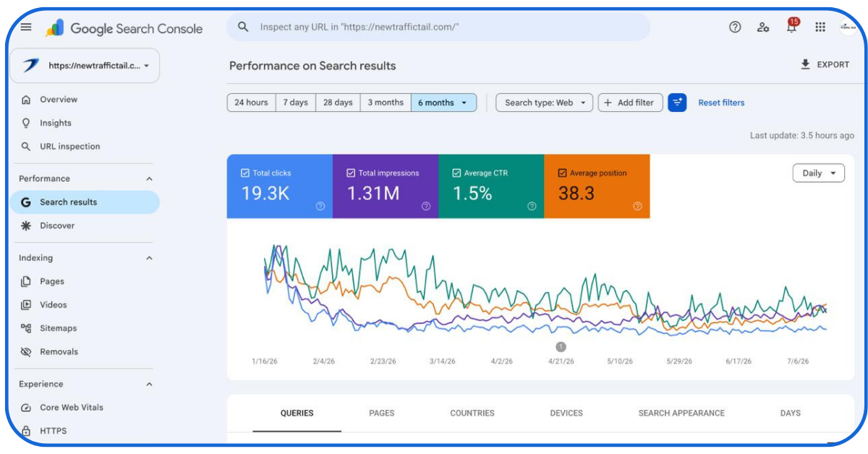Click the Add filter button
The image size is (868, 454).
630,103
